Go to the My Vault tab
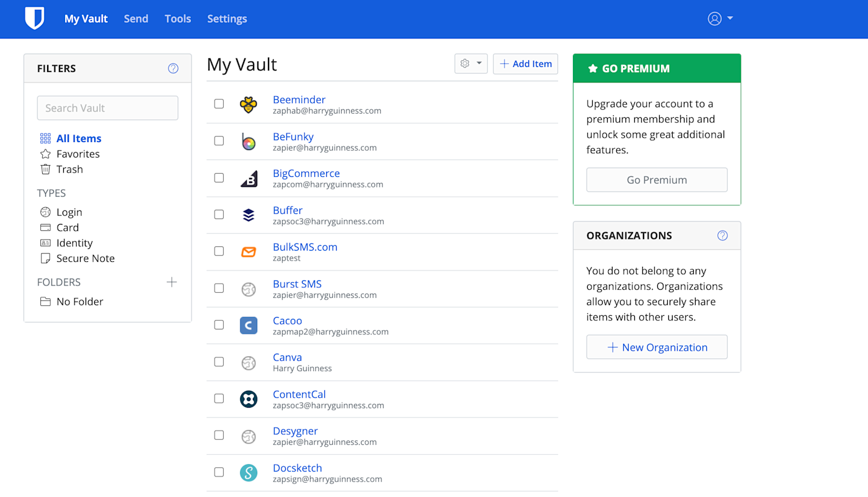868x497 pixels. pyautogui.click(x=86, y=19)
